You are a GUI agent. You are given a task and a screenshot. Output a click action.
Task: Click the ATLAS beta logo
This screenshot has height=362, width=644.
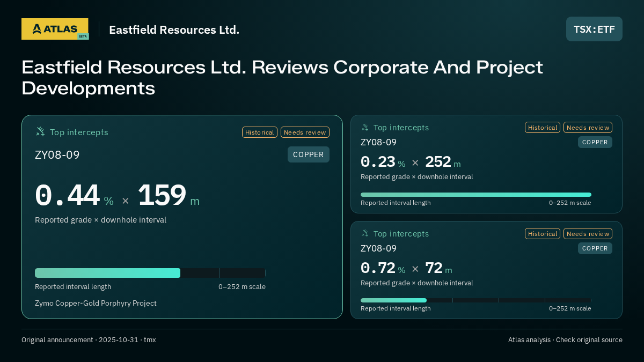55,29
